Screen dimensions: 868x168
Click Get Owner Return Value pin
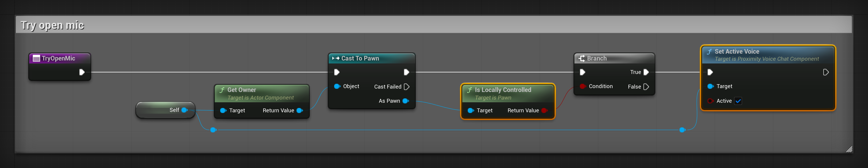(300, 111)
